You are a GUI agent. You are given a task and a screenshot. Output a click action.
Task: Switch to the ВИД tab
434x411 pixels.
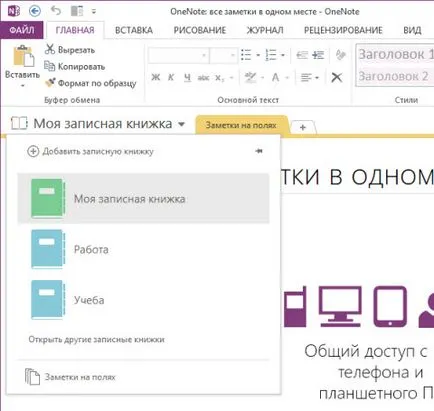pos(412,30)
